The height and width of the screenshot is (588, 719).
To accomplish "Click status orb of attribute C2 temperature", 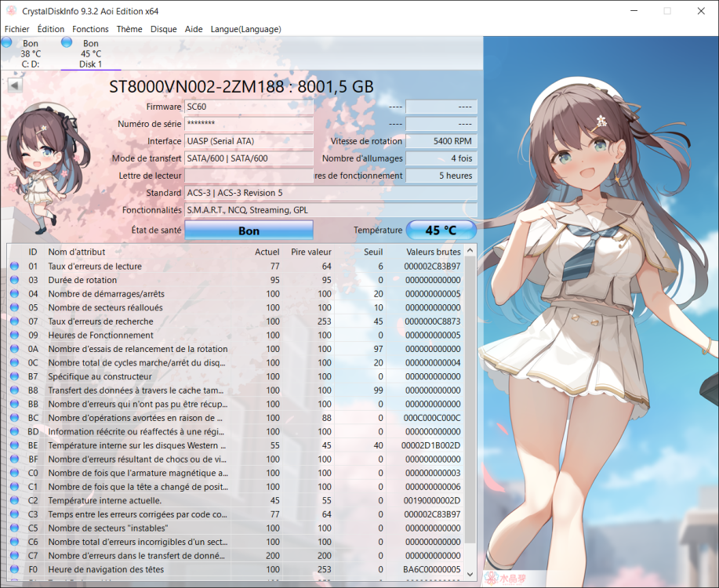I will tap(14, 500).
